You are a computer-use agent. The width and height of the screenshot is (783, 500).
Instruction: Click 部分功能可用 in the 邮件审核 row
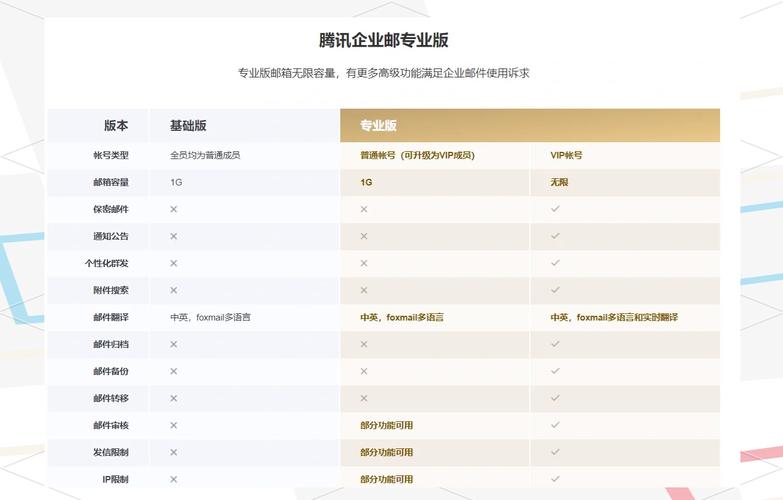387,425
